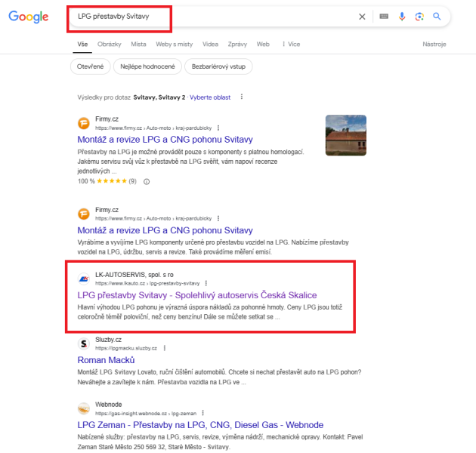Click the Sluzby.cz site name

tap(108, 340)
